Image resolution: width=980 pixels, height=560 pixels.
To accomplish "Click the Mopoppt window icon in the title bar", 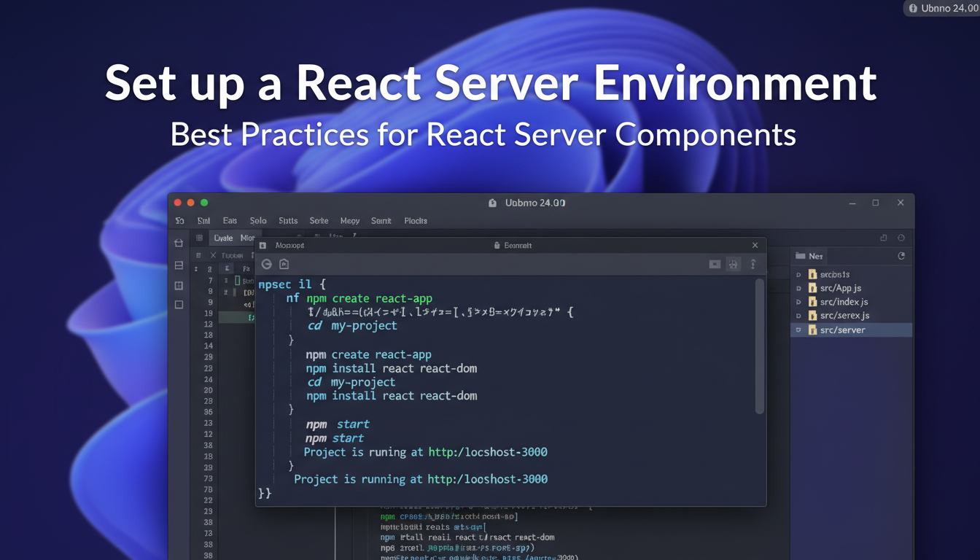I will point(262,246).
